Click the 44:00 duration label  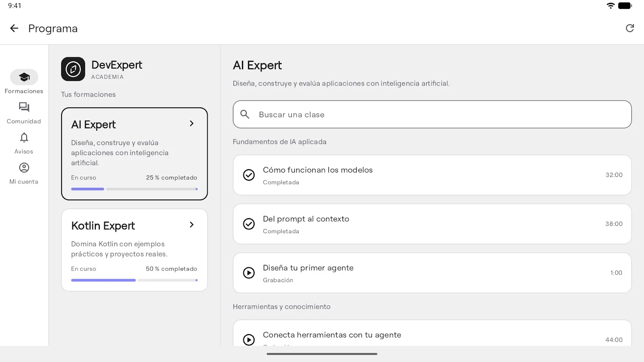[614, 340]
